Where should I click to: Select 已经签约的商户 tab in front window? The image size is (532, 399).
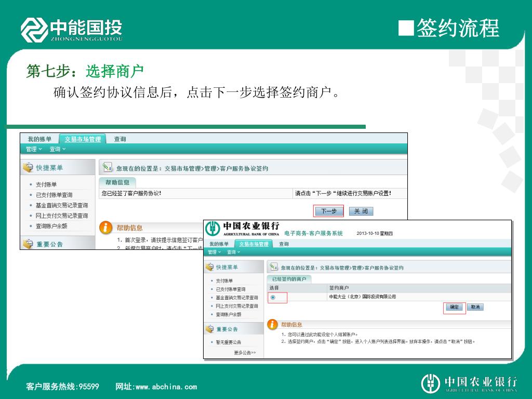[x=289, y=279]
